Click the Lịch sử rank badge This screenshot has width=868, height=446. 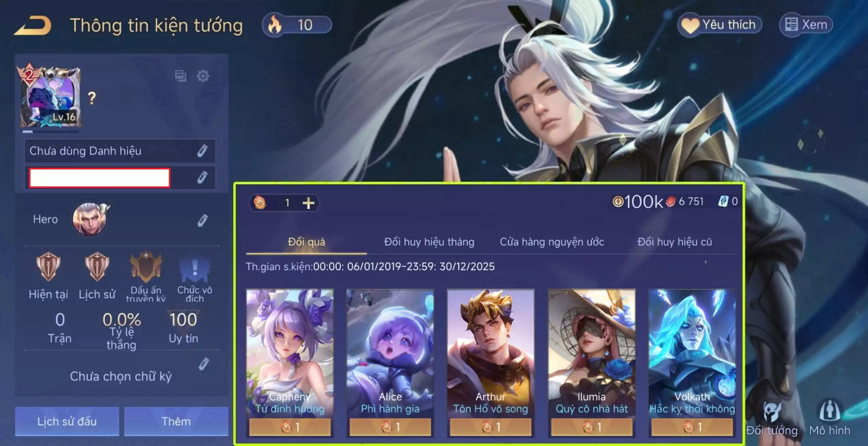(97, 276)
